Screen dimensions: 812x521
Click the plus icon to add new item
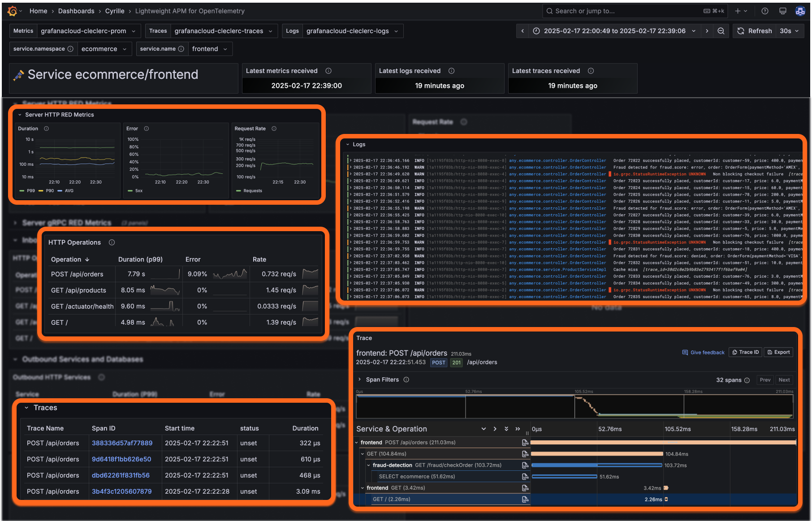tap(738, 11)
